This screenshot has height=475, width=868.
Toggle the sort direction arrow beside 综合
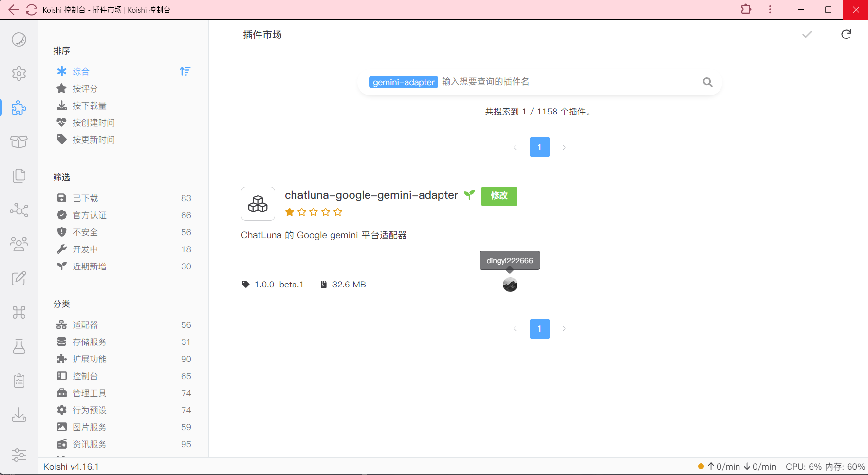(x=185, y=71)
